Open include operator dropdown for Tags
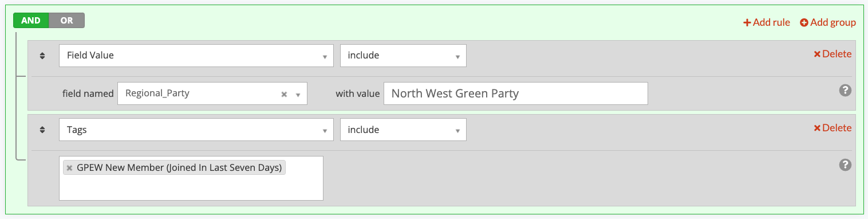The image size is (868, 219). point(403,130)
